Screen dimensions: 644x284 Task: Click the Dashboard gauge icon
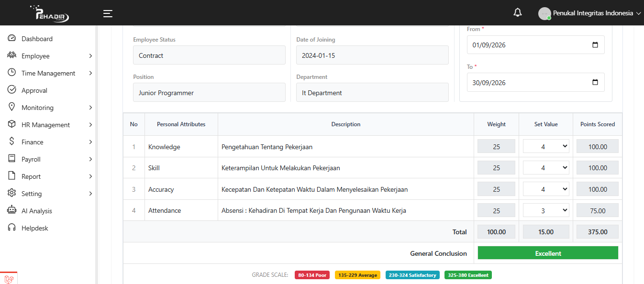(x=12, y=39)
